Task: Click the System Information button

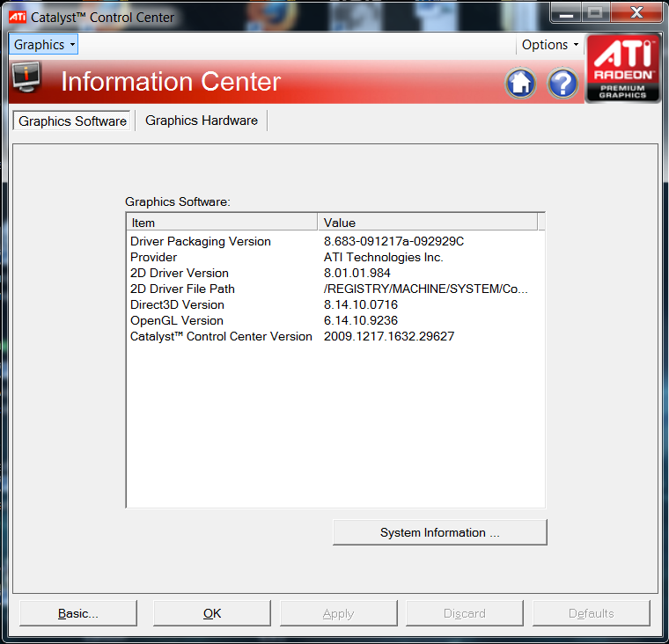Action: (x=440, y=532)
